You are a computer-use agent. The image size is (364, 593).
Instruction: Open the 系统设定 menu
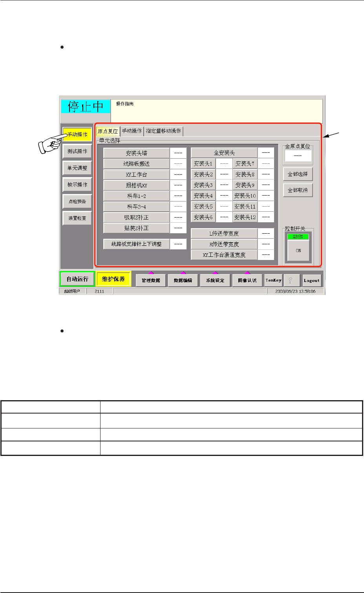pyautogui.click(x=215, y=280)
